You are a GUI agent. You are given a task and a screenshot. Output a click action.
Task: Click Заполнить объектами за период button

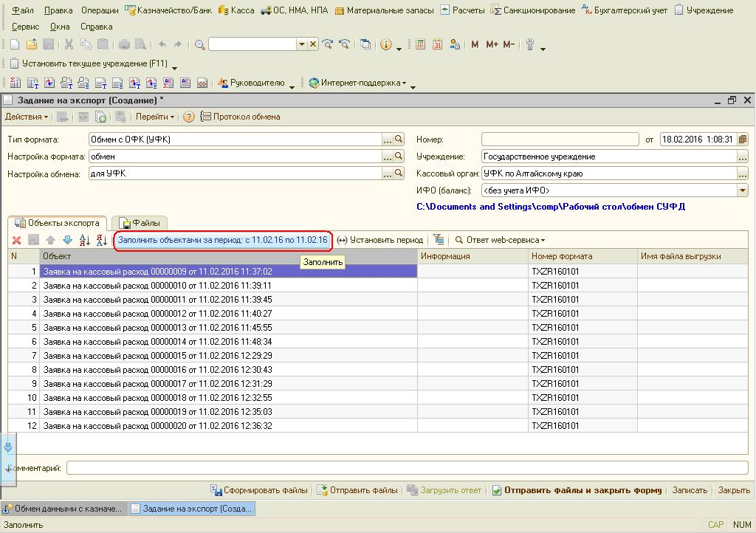tap(222, 240)
